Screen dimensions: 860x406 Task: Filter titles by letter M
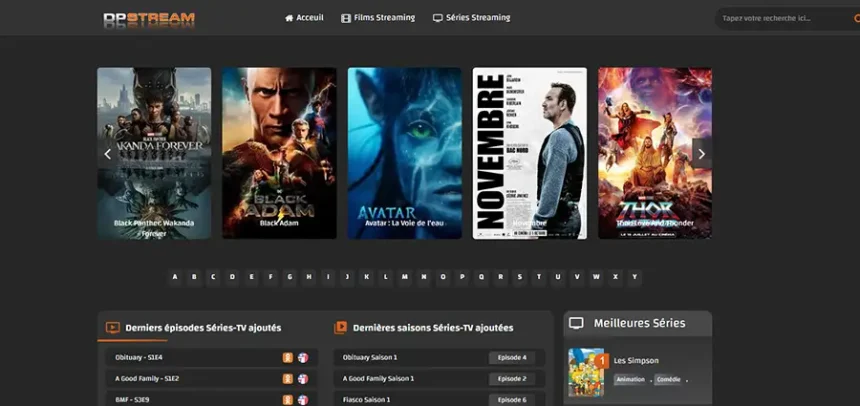tap(405, 277)
